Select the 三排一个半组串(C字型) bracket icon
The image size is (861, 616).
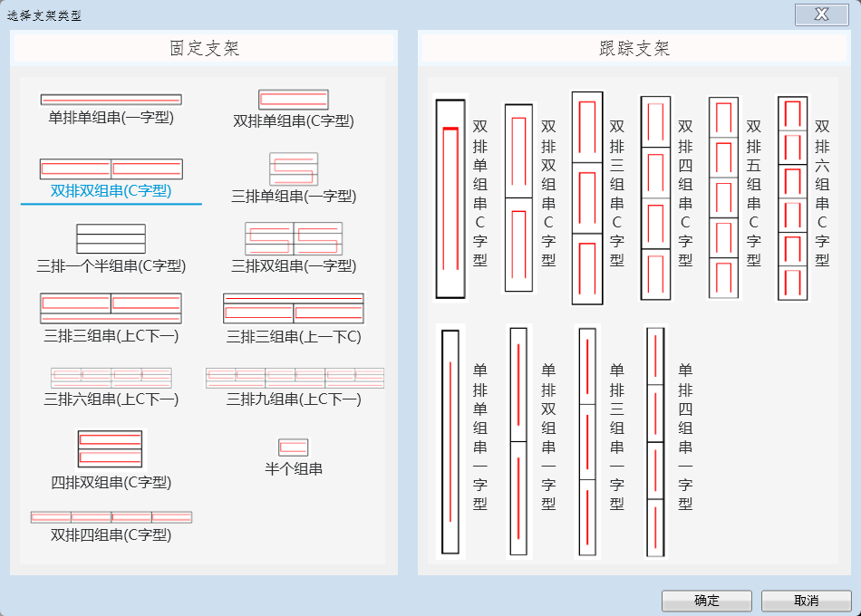(x=111, y=238)
